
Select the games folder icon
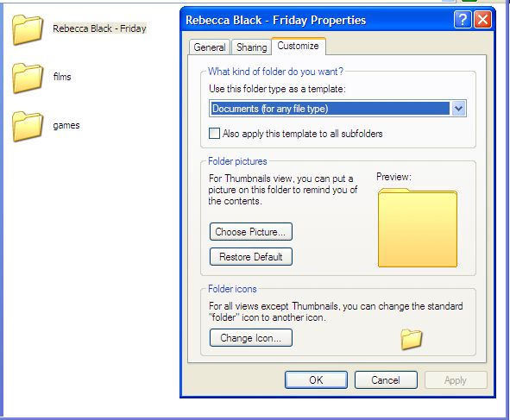(28, 126)
